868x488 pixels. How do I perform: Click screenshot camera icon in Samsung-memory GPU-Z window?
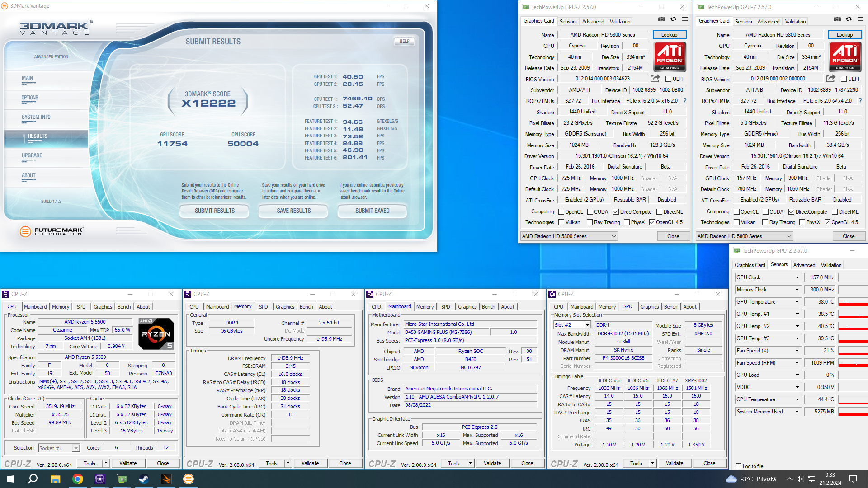pyautogui.click(x=662, y=19)
